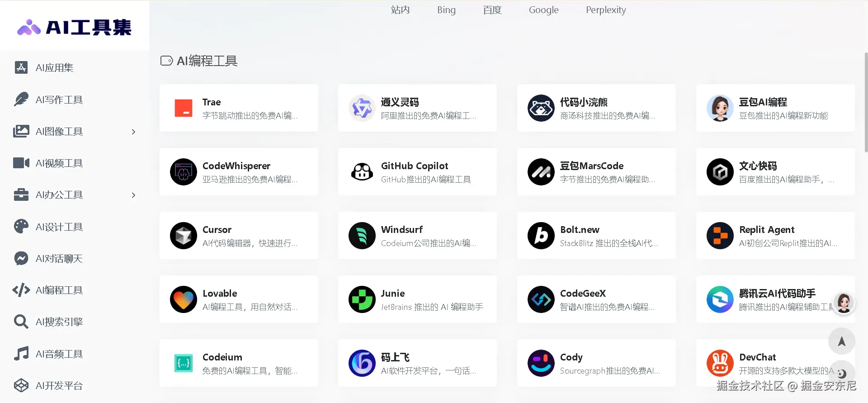Click the CodeGeeX icon
Image resolution: width=868 pixels, height=403 pixels.
click(x=541, y=299)
